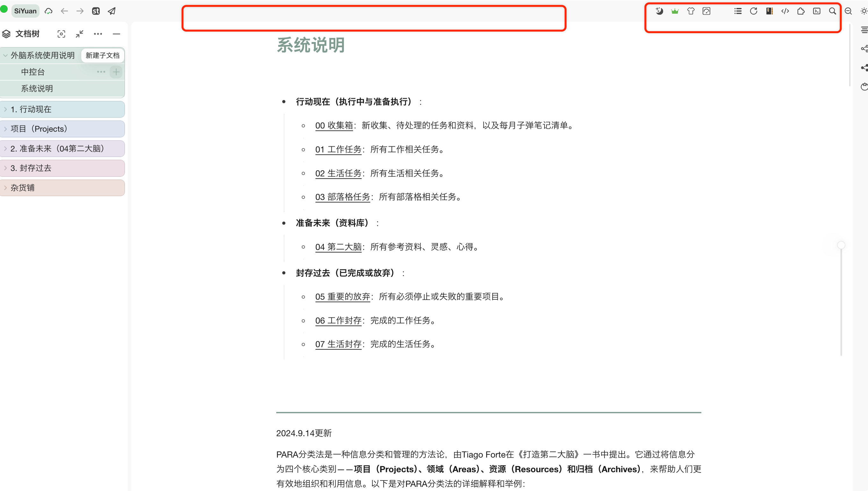
Task: Open the 系统说明 document in tree
Action: 37,88
